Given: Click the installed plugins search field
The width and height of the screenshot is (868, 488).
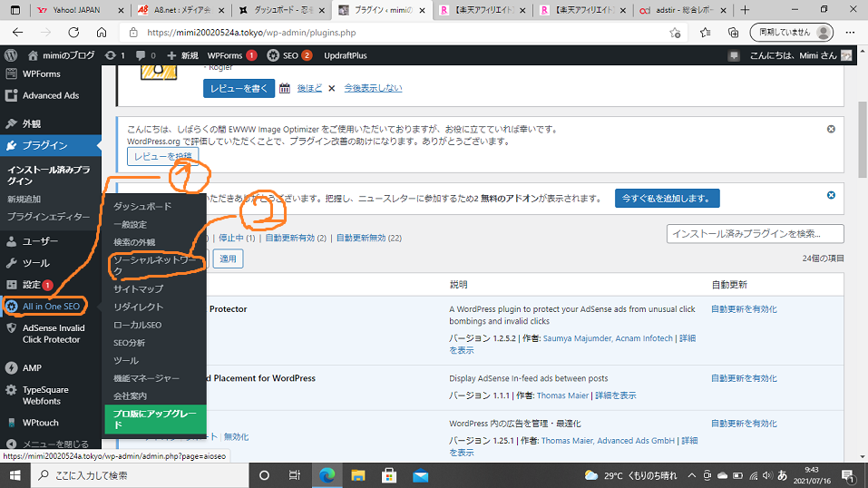Looking at the screenshot, I should tap(755, 234).
